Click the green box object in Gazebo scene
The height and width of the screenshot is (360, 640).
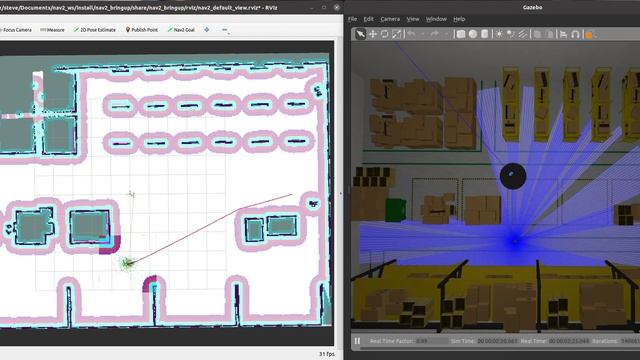tap(396, 210)
